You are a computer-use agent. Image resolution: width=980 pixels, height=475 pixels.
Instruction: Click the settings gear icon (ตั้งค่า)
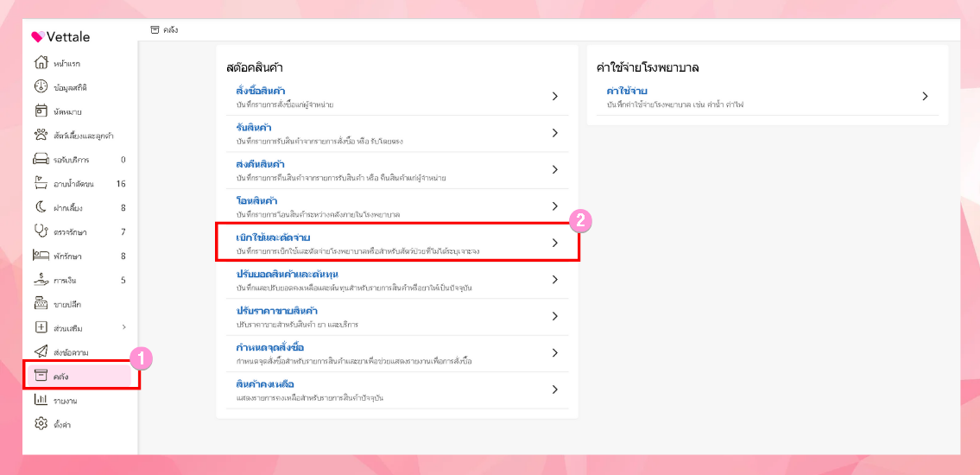point(40,424)
